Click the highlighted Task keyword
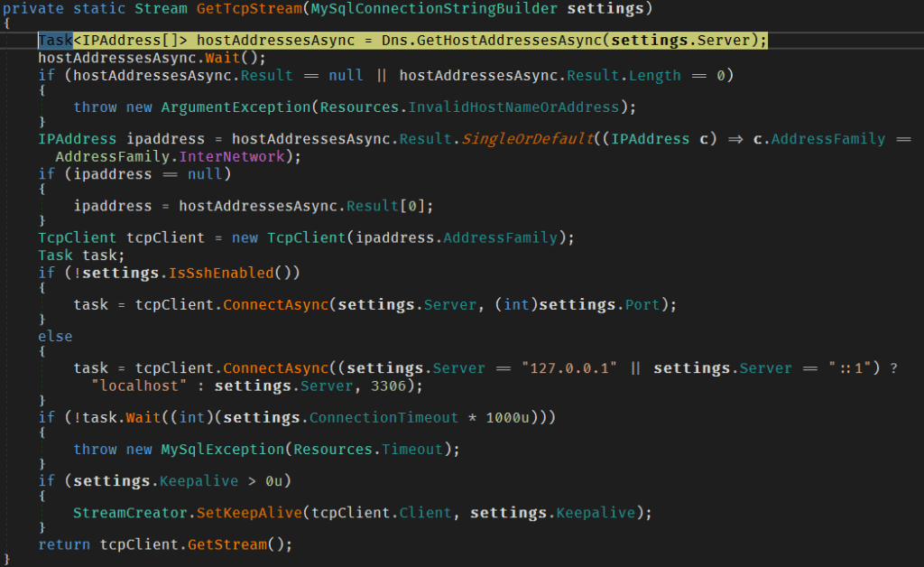Screen dimensions: 924x567 click(55, 41)
